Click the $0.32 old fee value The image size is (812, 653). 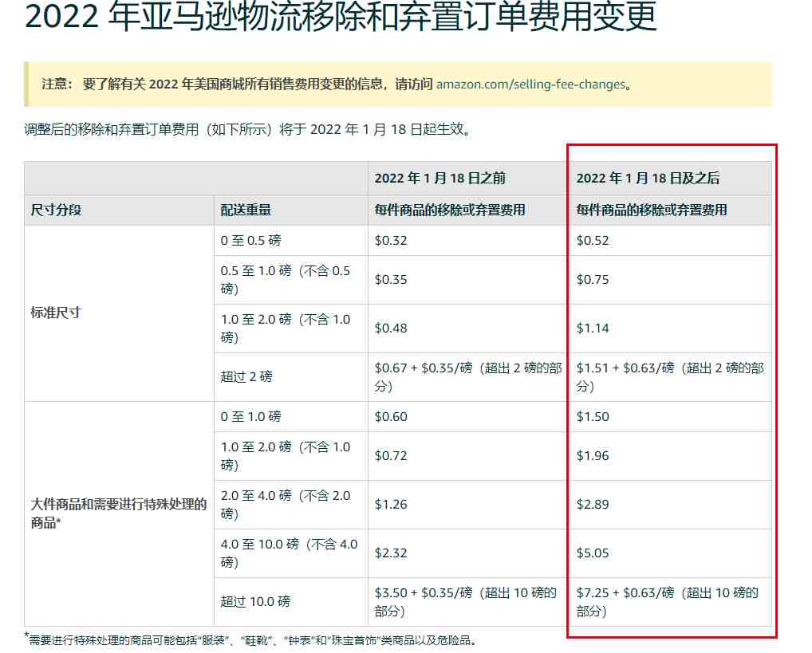pos(391,240)
